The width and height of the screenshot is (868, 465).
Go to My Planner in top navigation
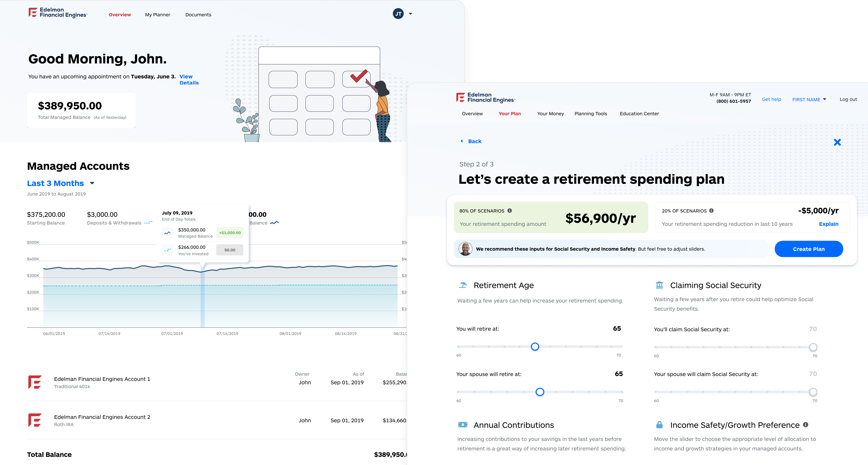(158, 14)
